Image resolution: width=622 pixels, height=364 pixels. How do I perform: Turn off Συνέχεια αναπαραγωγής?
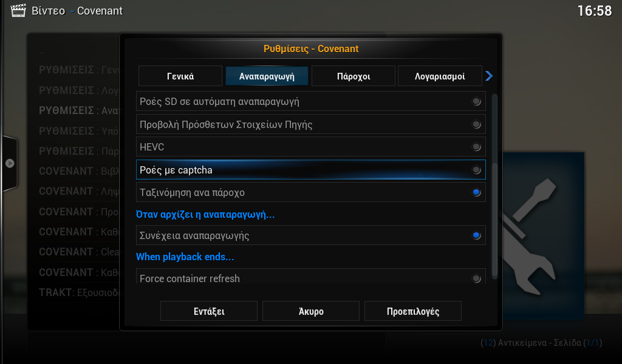310,235
